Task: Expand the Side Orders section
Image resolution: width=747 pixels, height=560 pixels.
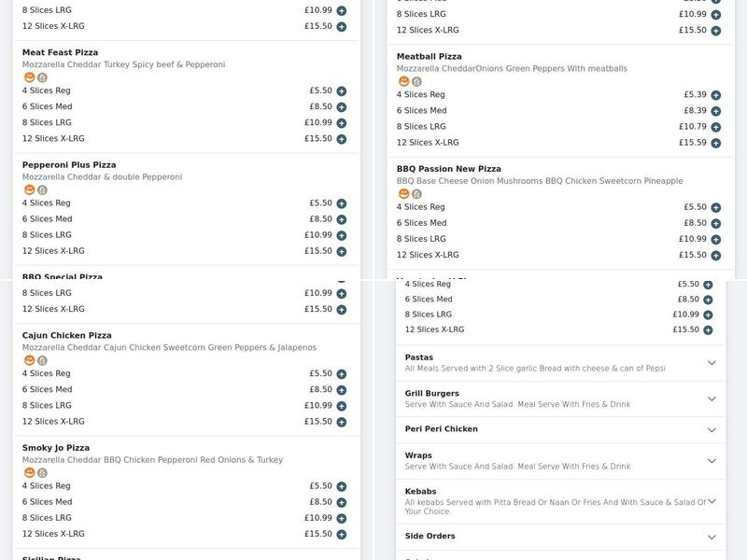Action: point(712,535)
